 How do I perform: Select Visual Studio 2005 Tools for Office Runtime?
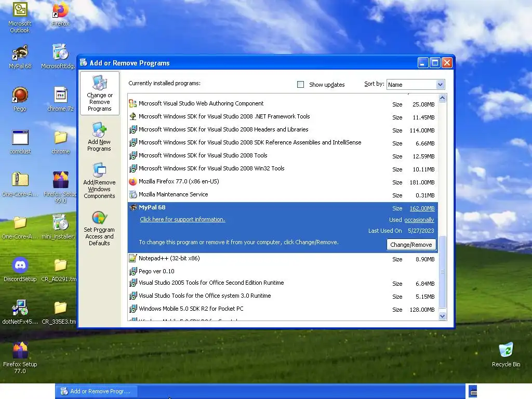click(x=283, y=283)
